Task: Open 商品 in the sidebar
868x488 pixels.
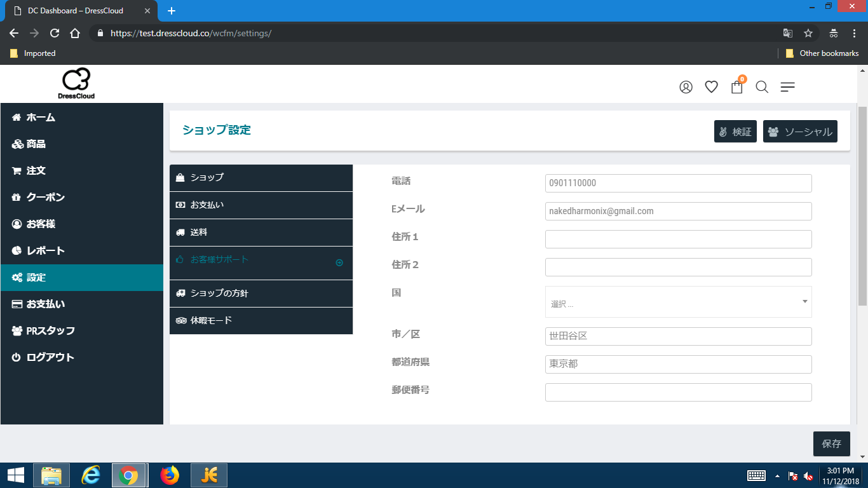Action: tap(82, 144)
